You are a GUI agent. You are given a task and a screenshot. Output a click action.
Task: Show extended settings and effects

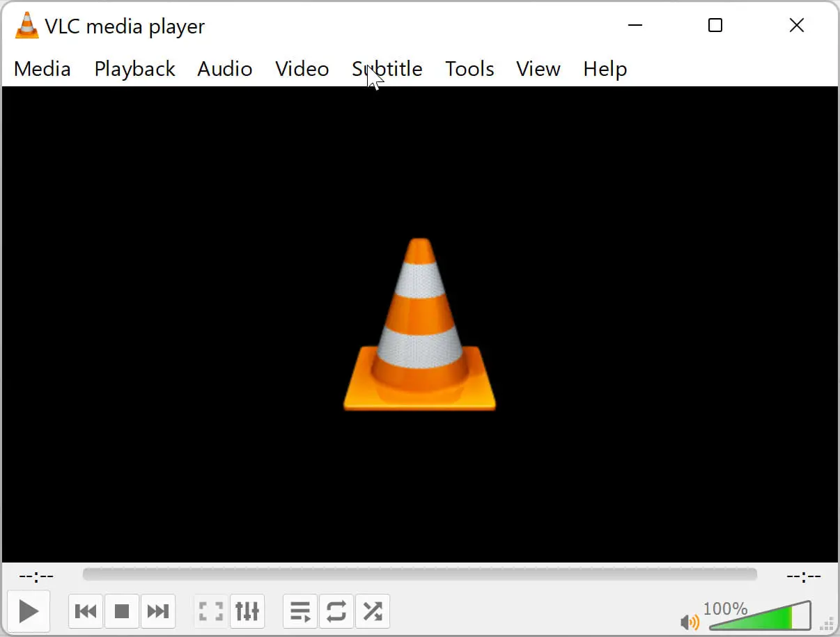(x=247, y=612)
